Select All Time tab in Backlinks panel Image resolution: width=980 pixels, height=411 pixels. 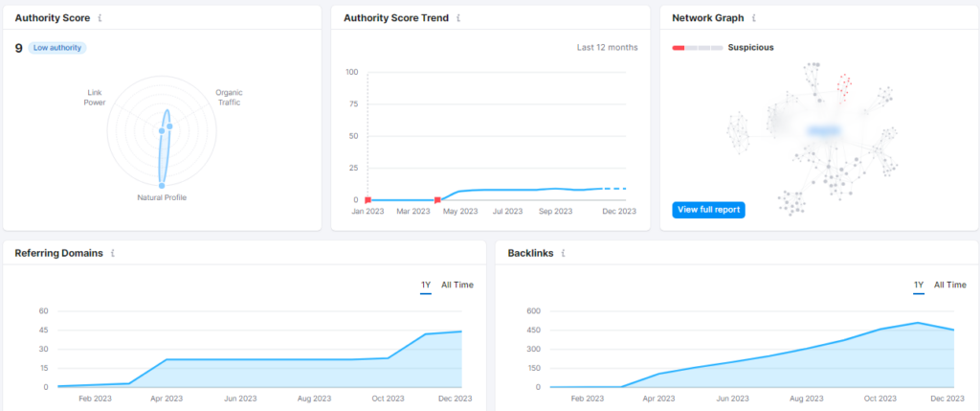[x=950, y=285]
